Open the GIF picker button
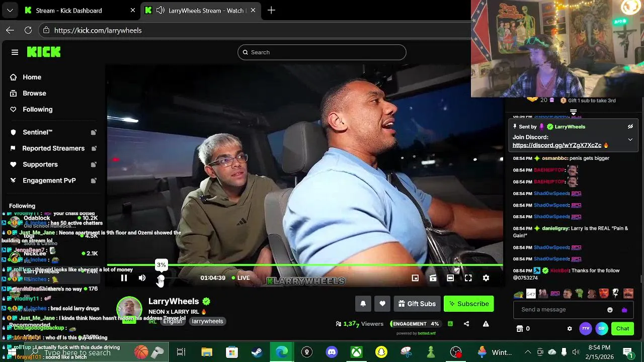This screenshot has height=362, width=644. tap(602, 329)
